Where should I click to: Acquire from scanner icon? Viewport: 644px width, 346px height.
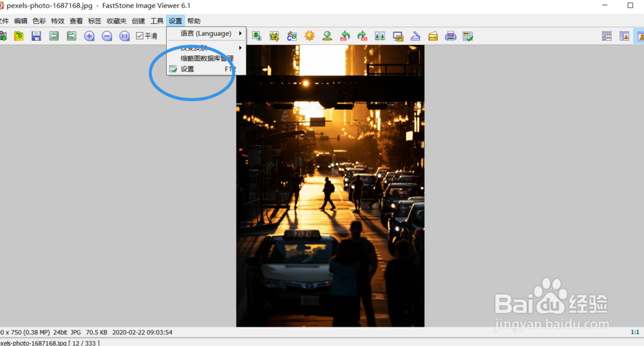(415, 36)
